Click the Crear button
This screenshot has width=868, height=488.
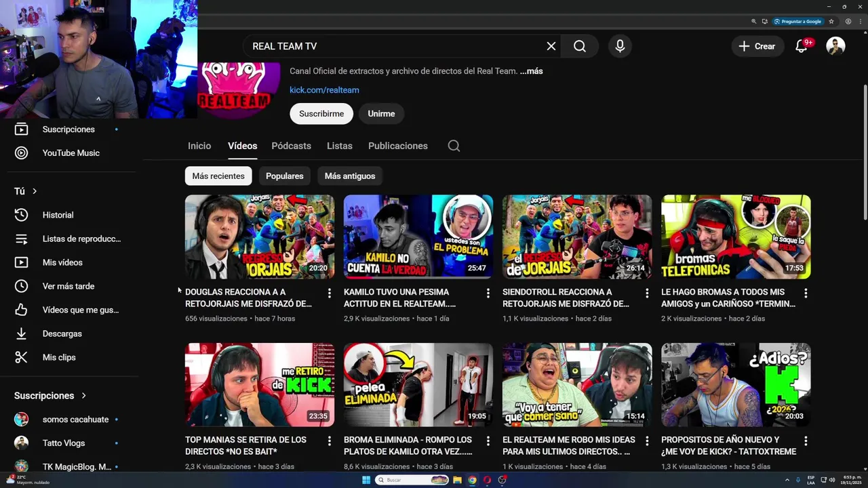(757, 46)
